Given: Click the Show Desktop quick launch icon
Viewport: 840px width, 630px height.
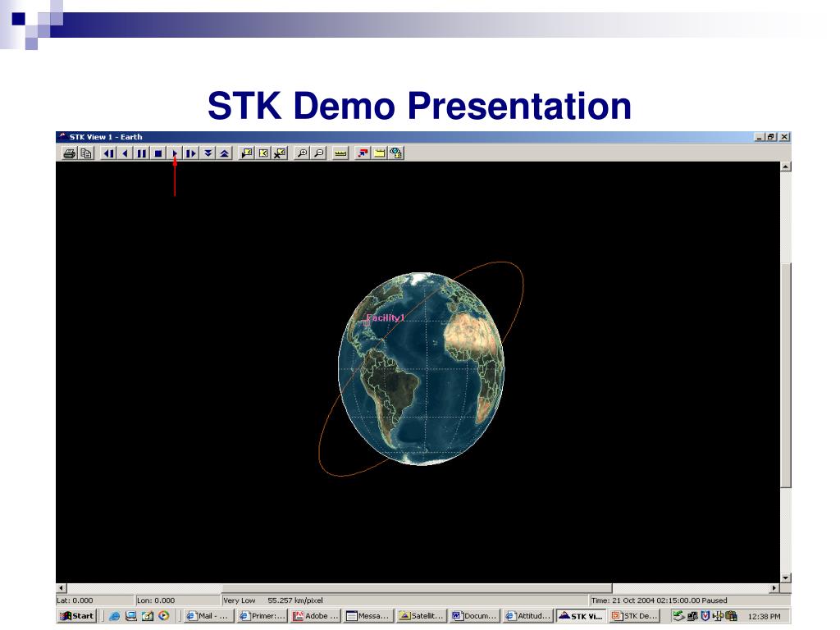Looking at the screenshot, I should [130, 617].
